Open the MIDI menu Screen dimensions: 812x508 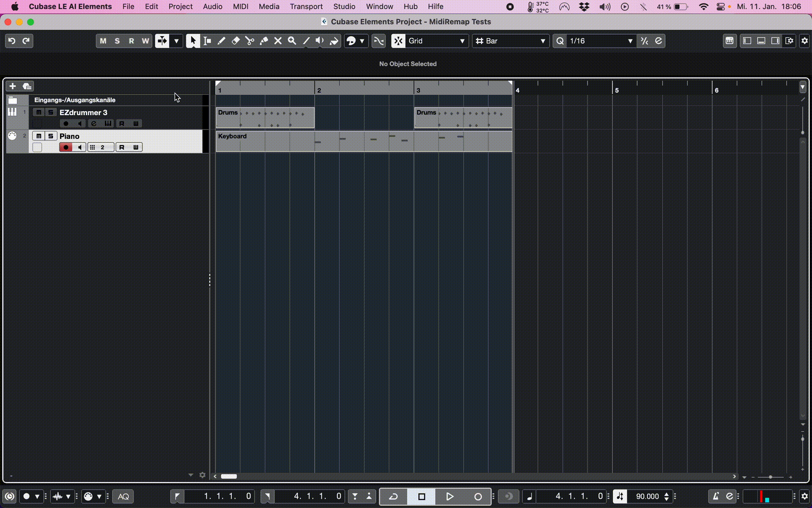[241, 6]
